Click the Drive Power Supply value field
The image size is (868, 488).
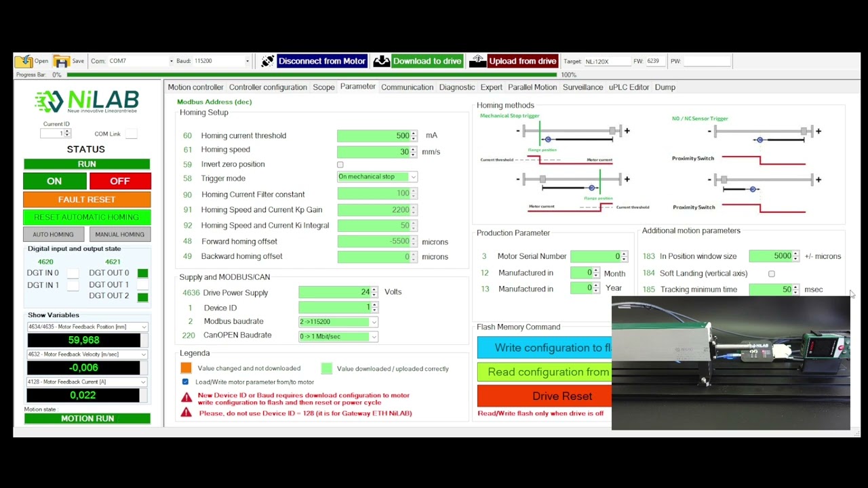338,292
